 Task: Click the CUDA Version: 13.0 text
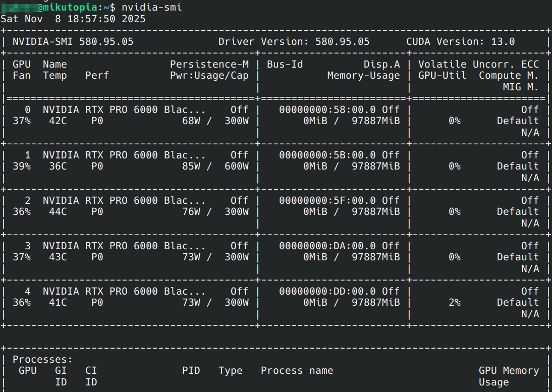460,41
